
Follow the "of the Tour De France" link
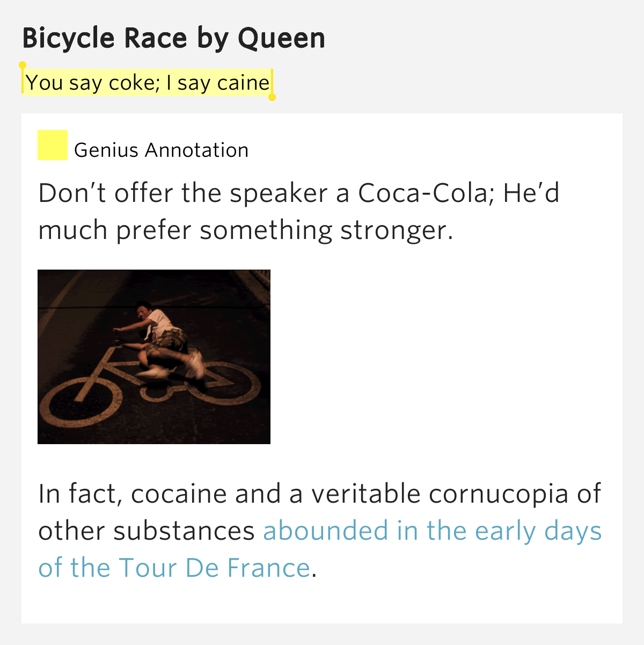[174, 568]
